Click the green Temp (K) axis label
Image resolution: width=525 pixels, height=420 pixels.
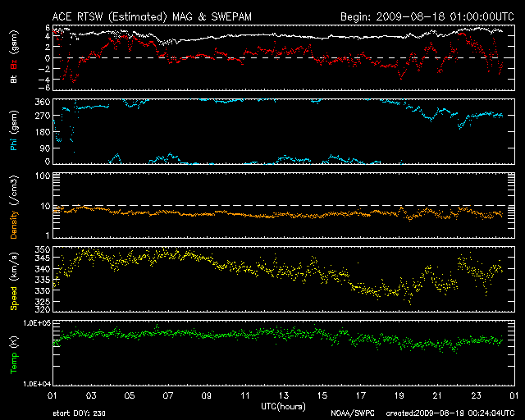(x=14, y=353)
